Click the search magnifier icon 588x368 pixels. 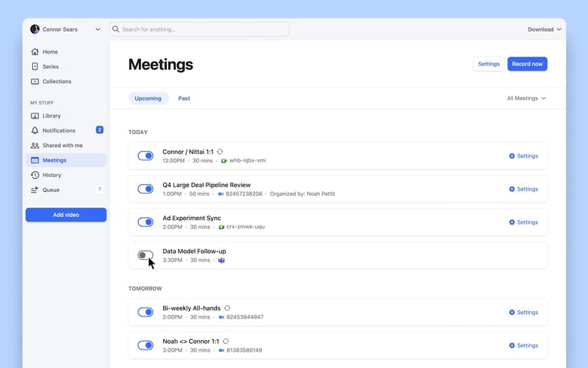[x=116, y=29]
